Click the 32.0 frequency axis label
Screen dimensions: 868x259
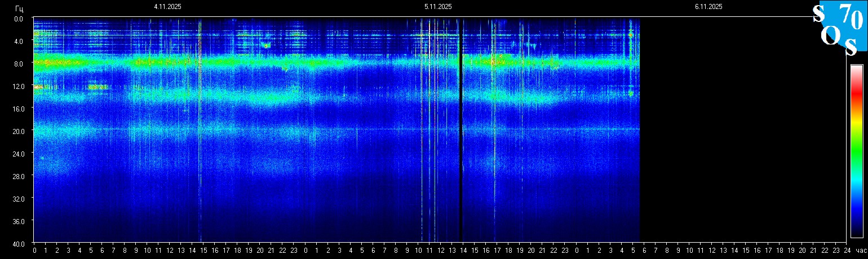tap(17, 199)
